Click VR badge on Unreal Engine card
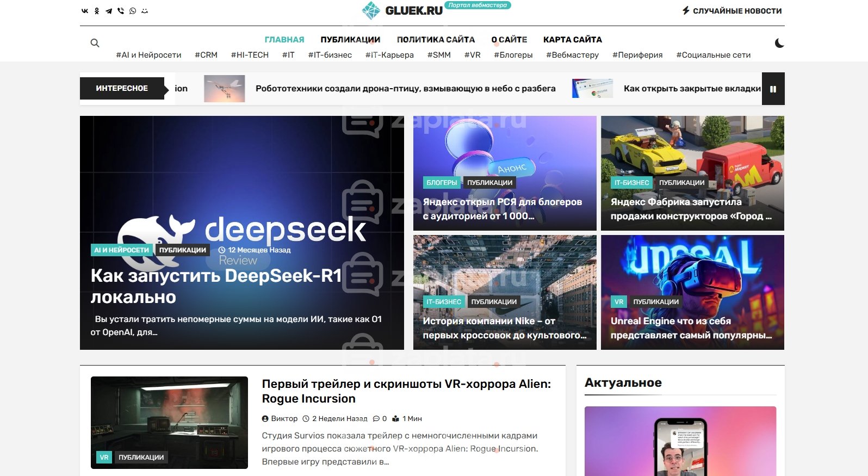The height and width of the screenshot is (476, 868). [619, 302]
